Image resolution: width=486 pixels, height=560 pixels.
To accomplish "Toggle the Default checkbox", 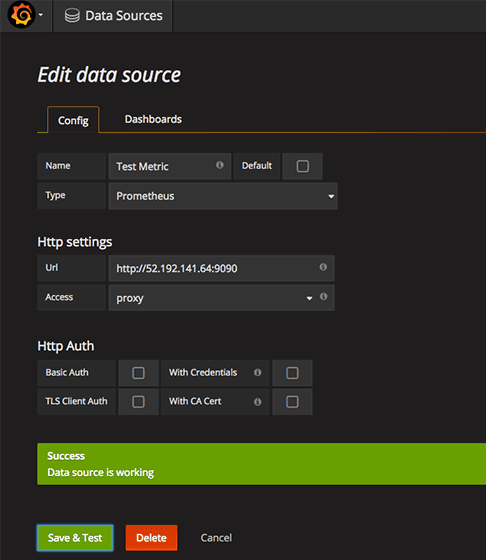I will (303, 166).
